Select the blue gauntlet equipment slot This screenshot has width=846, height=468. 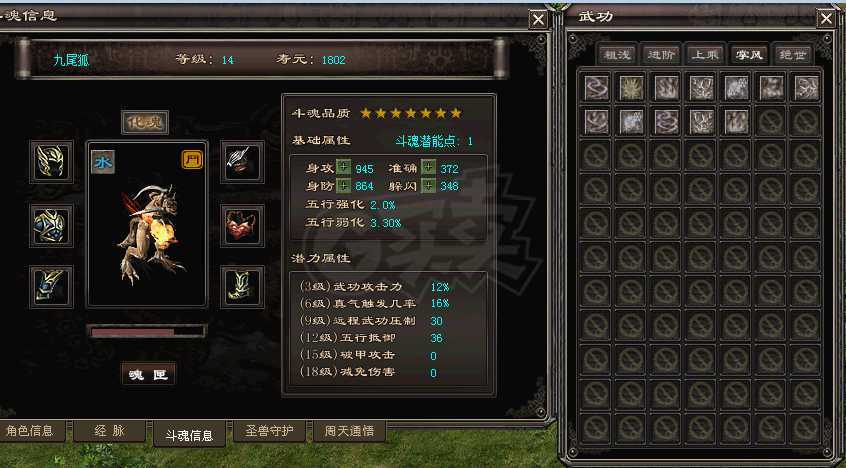point(51,287)
